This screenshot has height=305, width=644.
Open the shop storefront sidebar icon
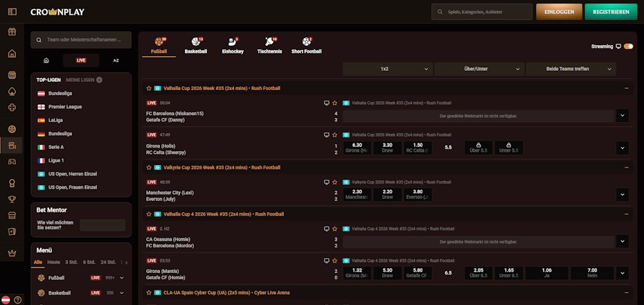(12, 216)
